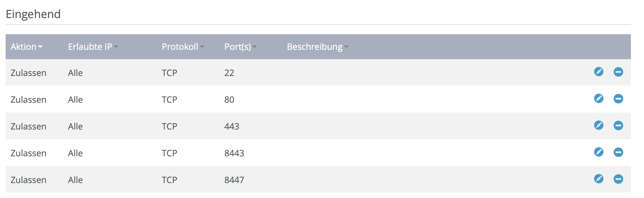Select the Zulassen cell of port 22
644x198 pixels.
pos(28,73)
